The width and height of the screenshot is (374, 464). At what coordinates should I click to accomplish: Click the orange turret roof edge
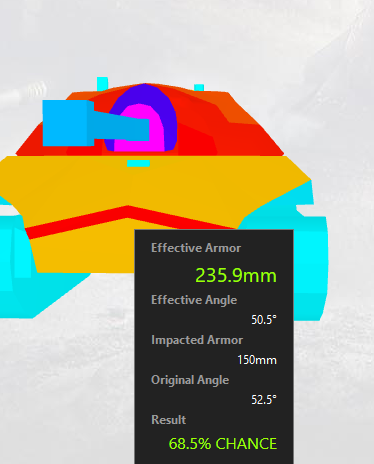(241, 108)
